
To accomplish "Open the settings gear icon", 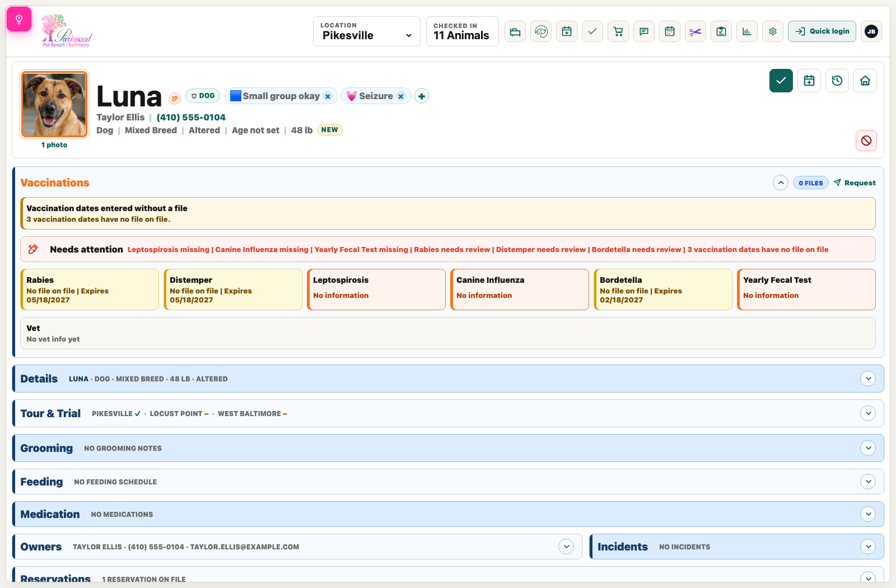I will (773, 31).
